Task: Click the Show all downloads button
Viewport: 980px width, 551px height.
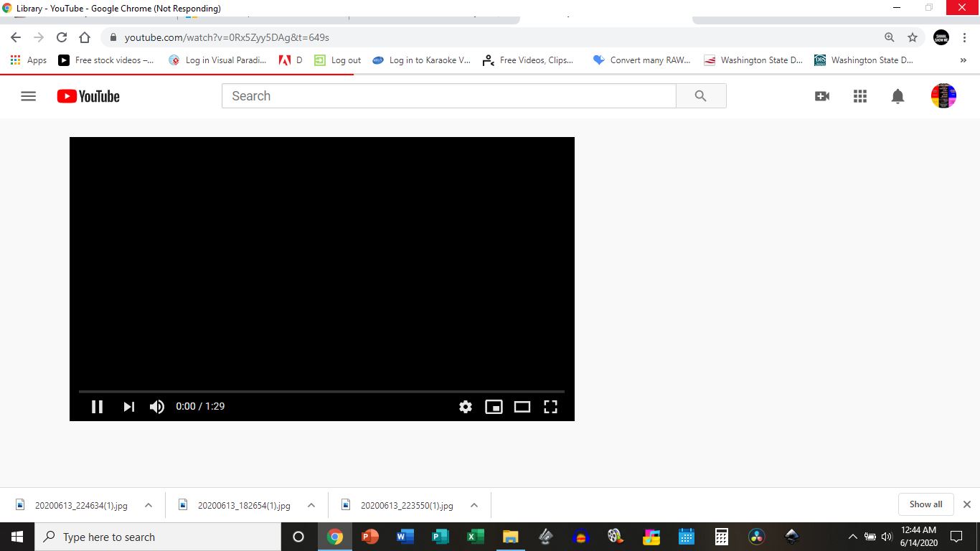Action: pyautogui.click(x=925, y=504)
